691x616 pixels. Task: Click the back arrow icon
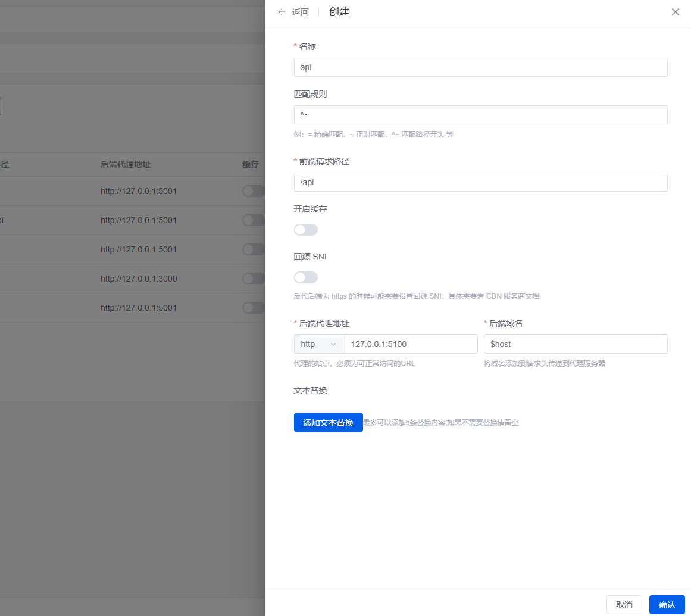tap(282, 12)
